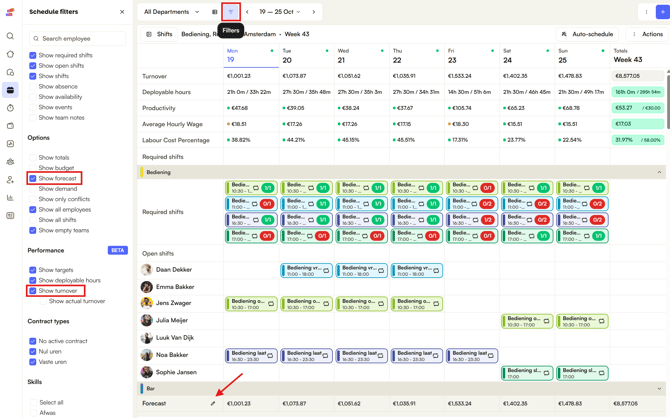Uncheck the Show shifts checkbox
670x418 pixels.
tap(32, 76)
